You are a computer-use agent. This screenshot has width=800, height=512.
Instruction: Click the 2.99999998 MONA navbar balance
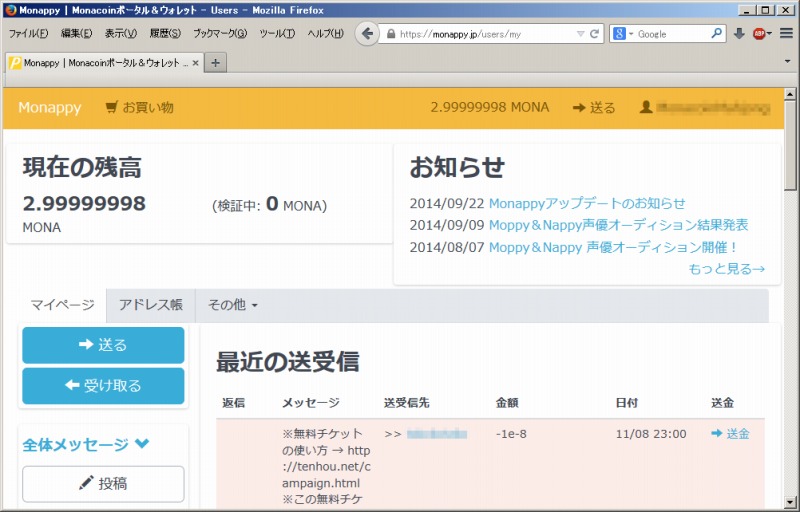(x=490, y=108)
